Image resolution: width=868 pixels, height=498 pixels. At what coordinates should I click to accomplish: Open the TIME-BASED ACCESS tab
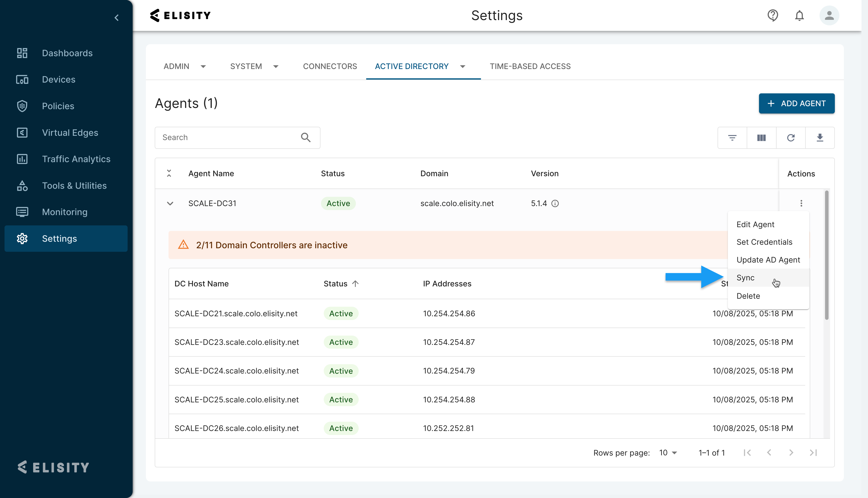click(530, 66)
